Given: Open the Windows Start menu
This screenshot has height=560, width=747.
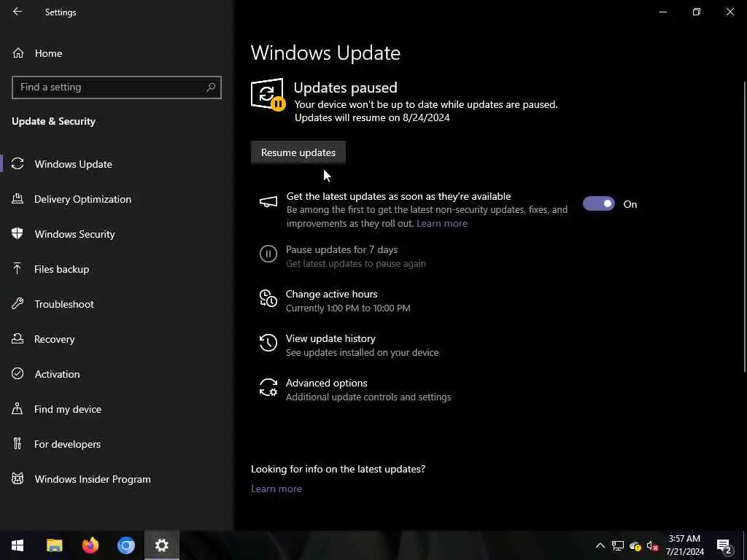Looking at the screenshot, I should tap(18, 545).
